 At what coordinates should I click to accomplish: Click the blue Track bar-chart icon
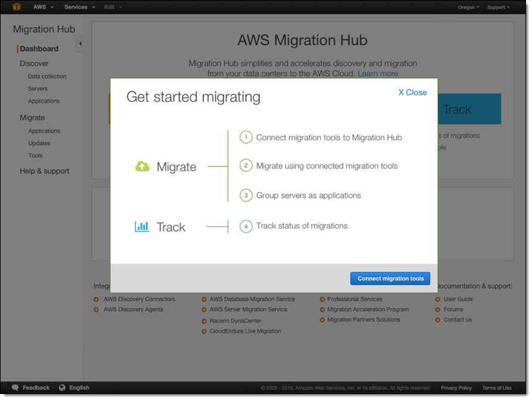tap(142, 227)
